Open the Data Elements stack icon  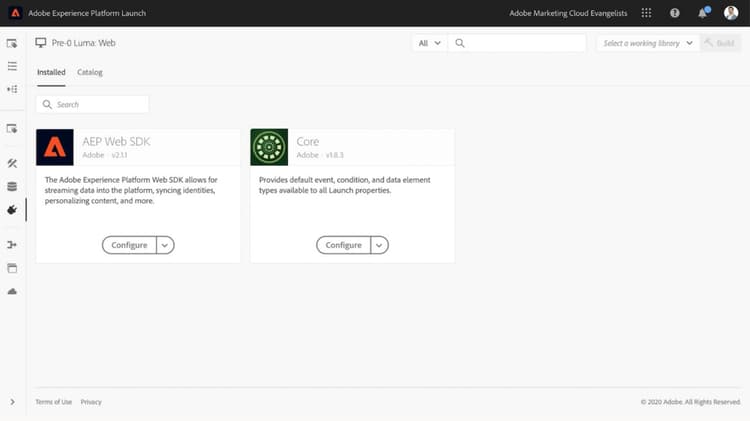(x=12, y=187)
